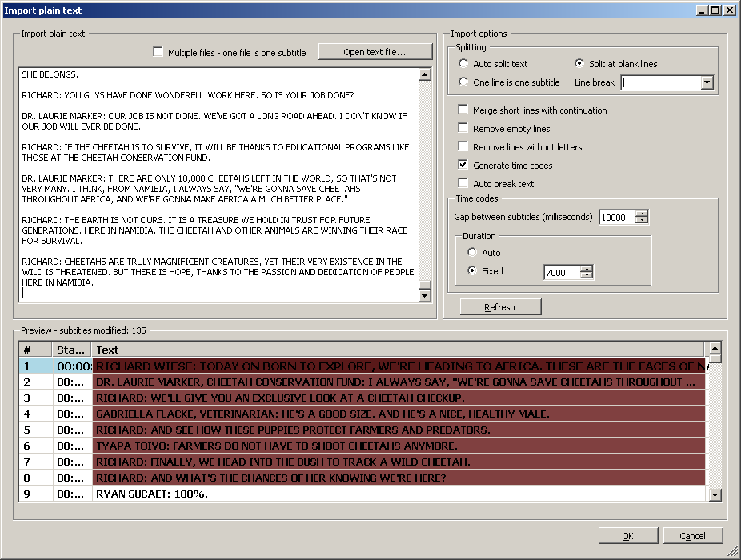The height and width of the screenshot is (560, 741).
Task: Confirm the import with OK
Action: 628,535
